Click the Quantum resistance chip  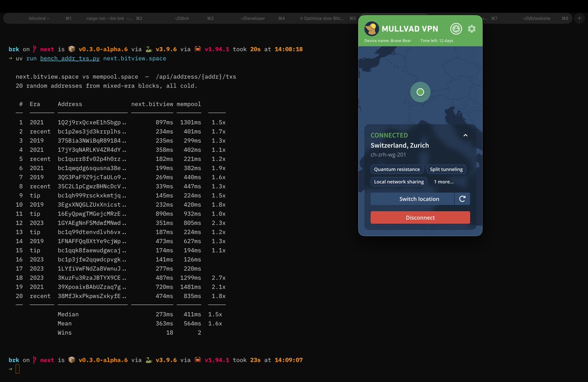[397, 169]
